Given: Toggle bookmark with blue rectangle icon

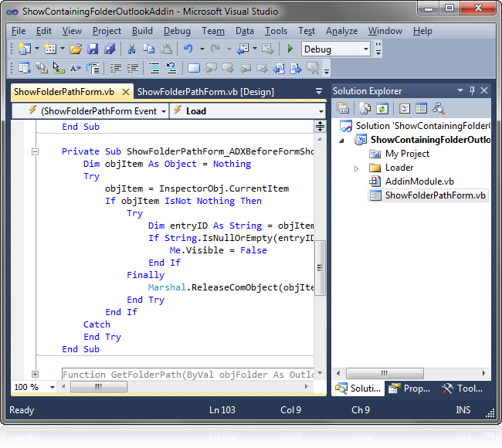Looking at the screenshot, I should tap(194, 68).
